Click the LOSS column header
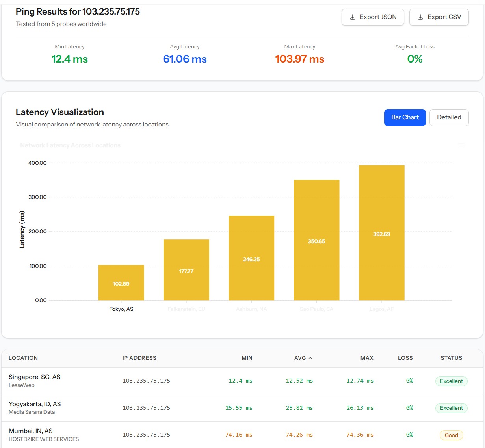 [x=405, y=358]
